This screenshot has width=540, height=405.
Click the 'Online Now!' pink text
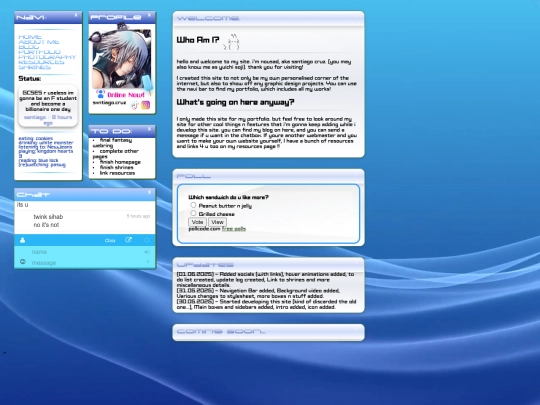[x=126, y=95]
